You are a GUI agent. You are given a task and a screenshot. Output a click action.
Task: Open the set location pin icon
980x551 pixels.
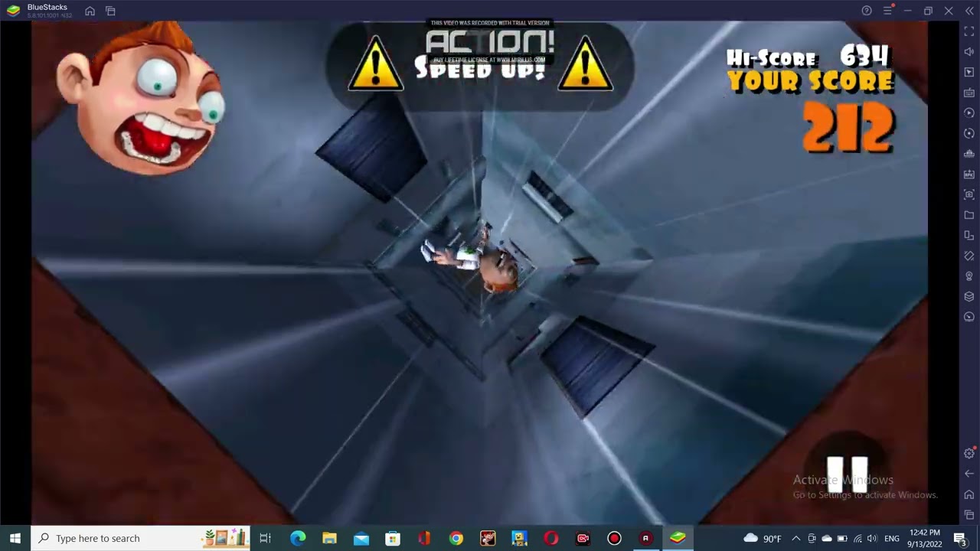(969, 276)
